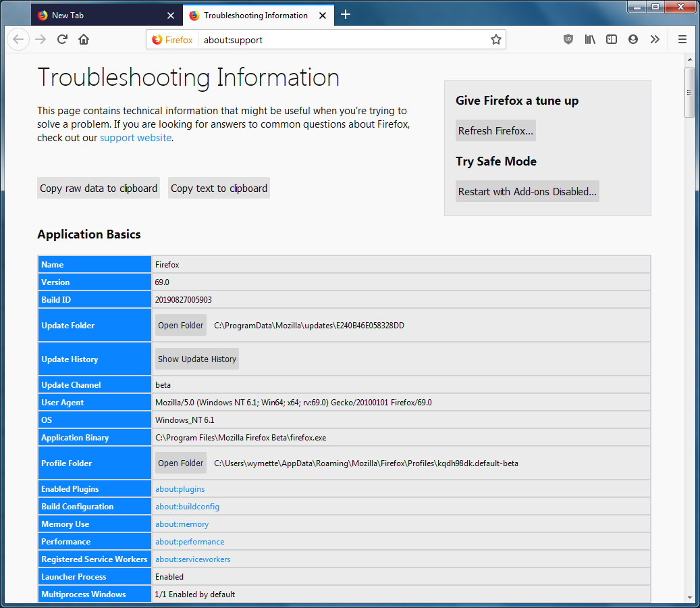This screenshot has width=700, height=608.
Task: Click the User Agent string value
Action: (x=294, y=403)
